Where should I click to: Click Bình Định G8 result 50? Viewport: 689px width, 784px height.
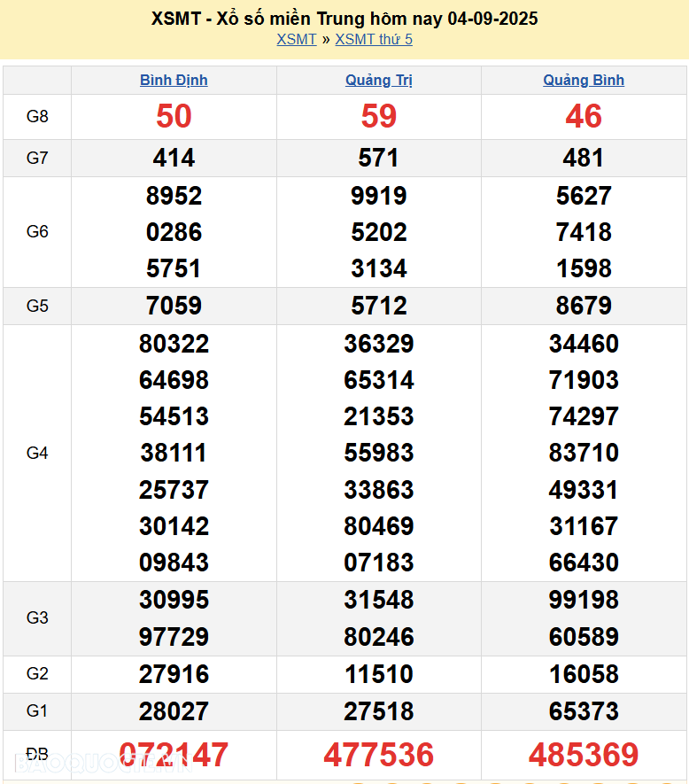coord(174,116)
